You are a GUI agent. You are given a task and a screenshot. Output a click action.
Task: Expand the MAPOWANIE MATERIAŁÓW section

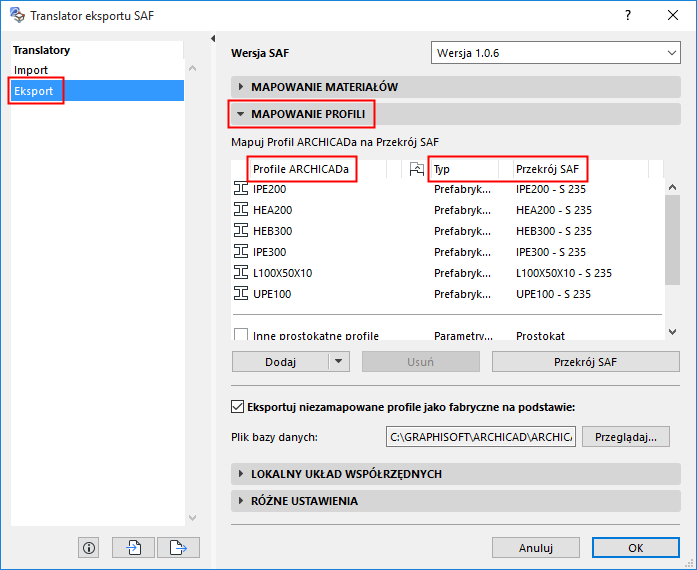(x=456, y=87)
